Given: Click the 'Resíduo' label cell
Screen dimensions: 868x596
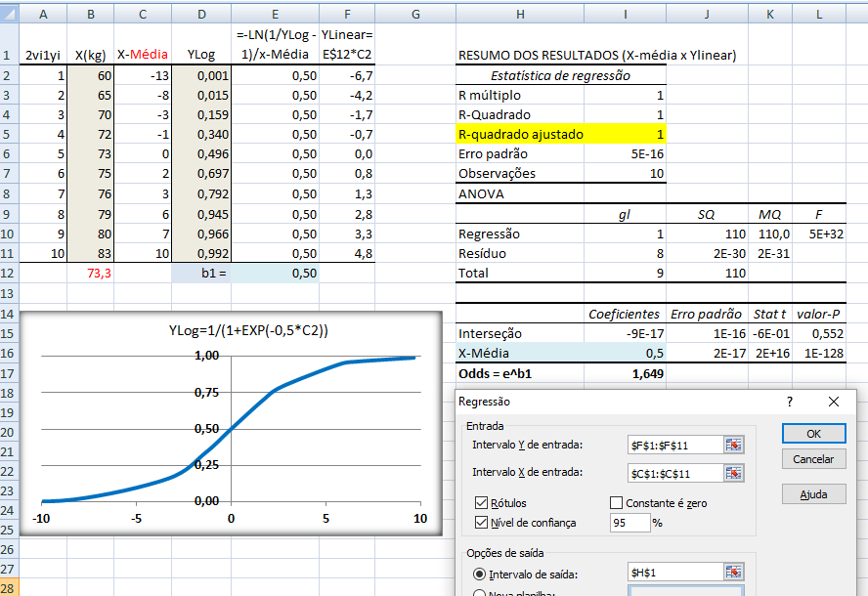Looking at the screenshot, I should click(x=520, y=253).
